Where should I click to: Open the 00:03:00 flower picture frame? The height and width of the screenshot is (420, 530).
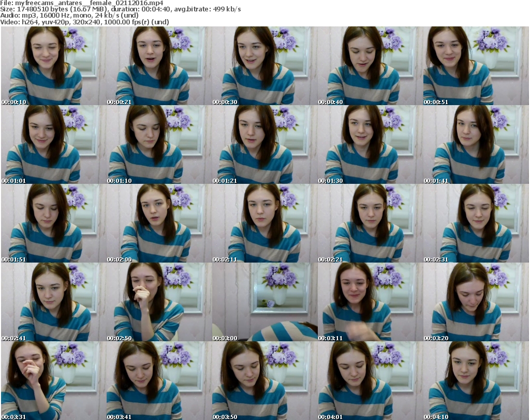pyautogui.click(x=264, y=302)
